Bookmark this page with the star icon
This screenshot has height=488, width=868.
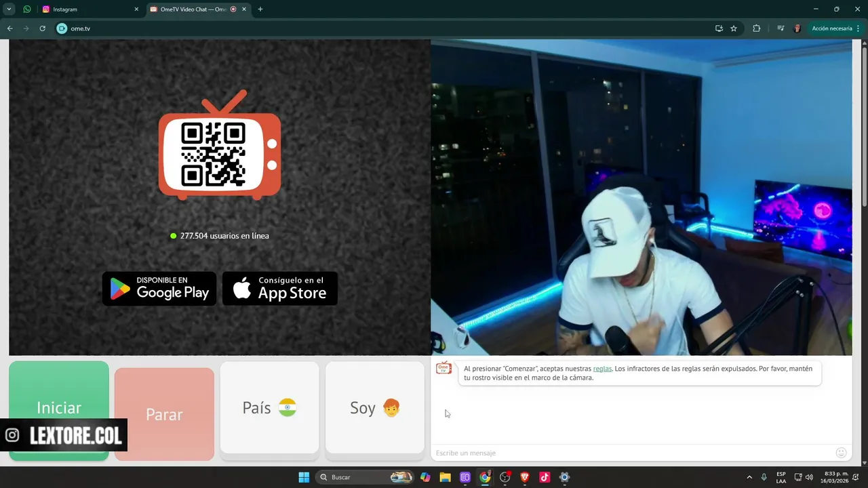pyautogui.click(x=734, y=28)
